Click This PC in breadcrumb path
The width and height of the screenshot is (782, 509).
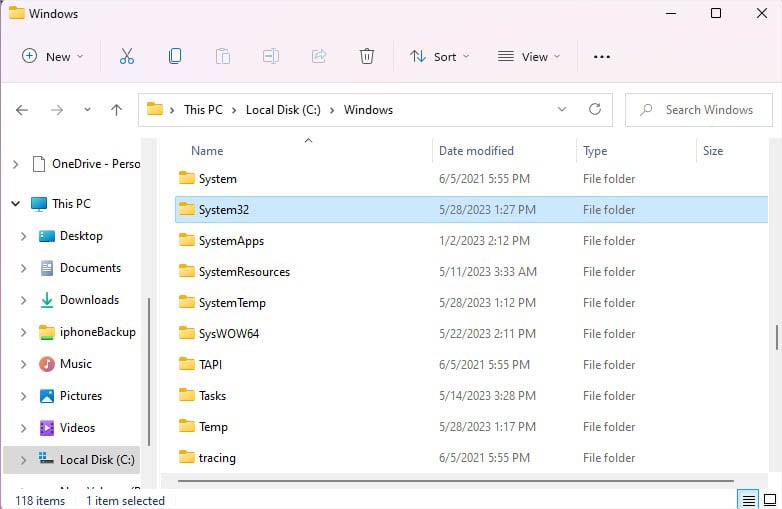(x=203, y=110)
